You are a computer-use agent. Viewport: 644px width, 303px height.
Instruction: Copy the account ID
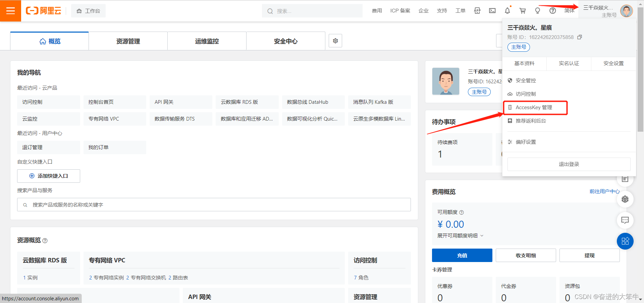(x=579, y=37)
